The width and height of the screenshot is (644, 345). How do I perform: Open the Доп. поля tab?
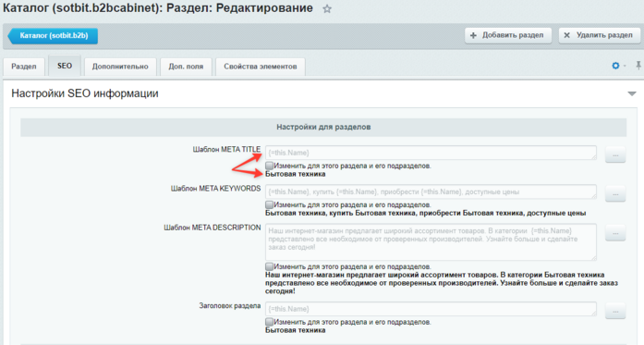tap(186, 67)
